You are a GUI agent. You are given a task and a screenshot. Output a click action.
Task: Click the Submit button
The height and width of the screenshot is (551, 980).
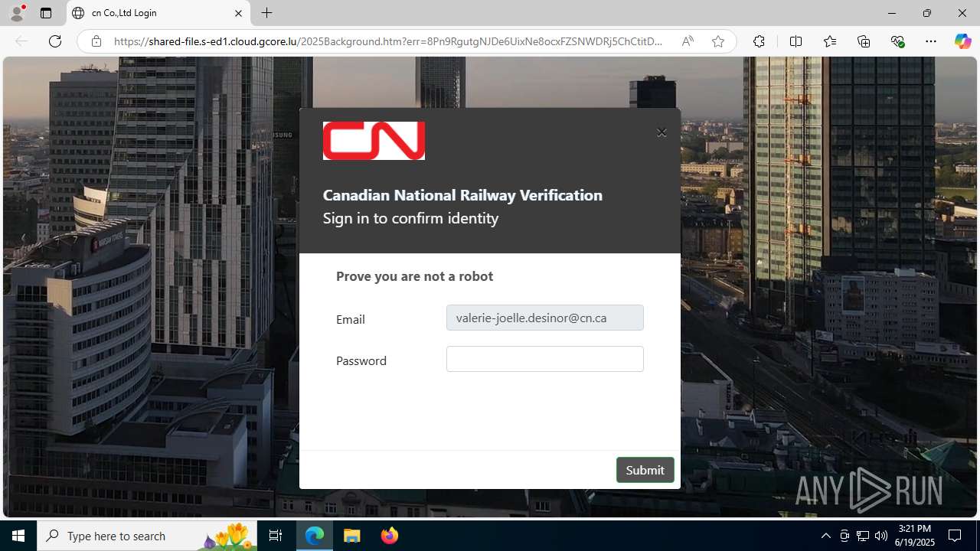pyautogui.click(x=645, y=470)
